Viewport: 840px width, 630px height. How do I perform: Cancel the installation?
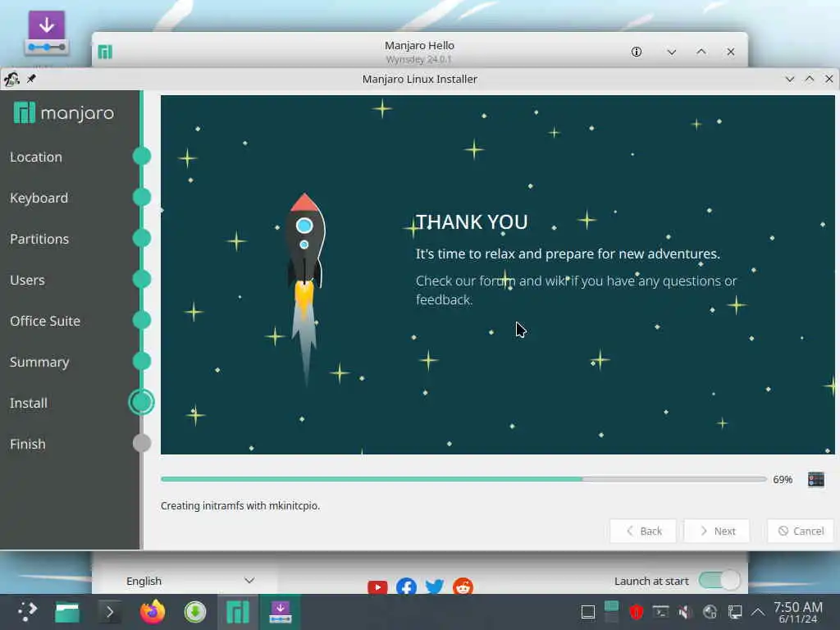pos(801,531)
